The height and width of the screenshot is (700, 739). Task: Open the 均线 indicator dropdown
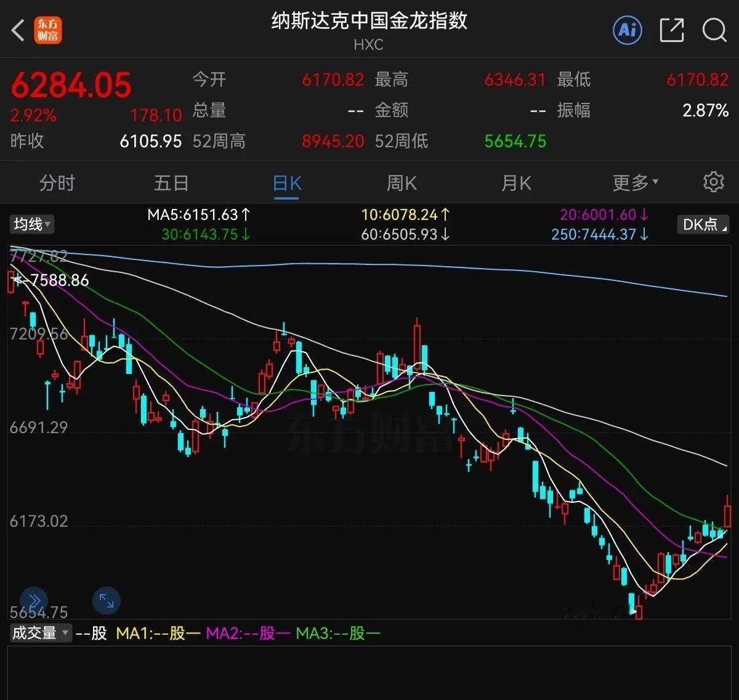coord(32,224)
